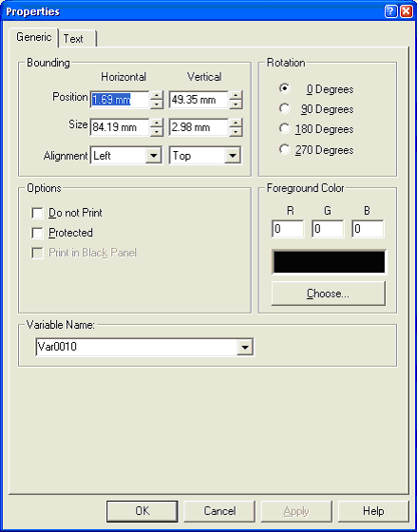Image resolution: width=417 pixels, height=532 pixels.
Task: Click the black foreground color preview swatch
Action: tap(329, 262)
